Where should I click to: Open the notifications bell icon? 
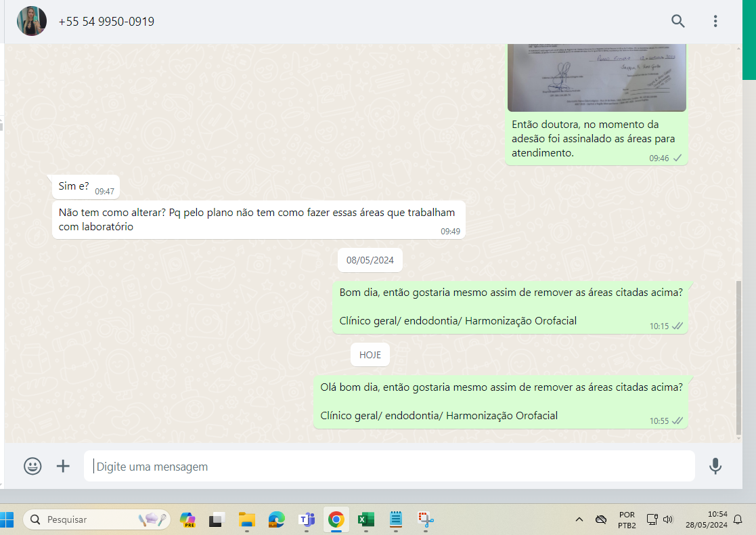coord(738,519)
